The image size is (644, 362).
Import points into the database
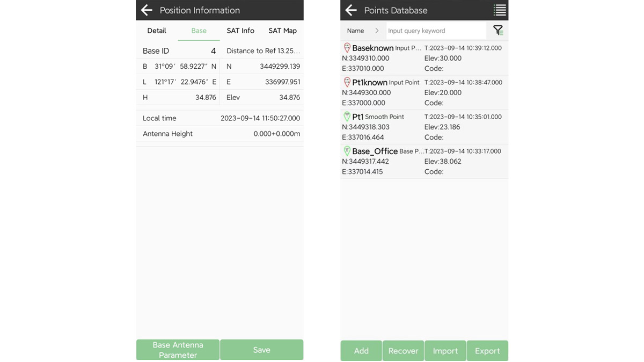[x=445, y=351]
